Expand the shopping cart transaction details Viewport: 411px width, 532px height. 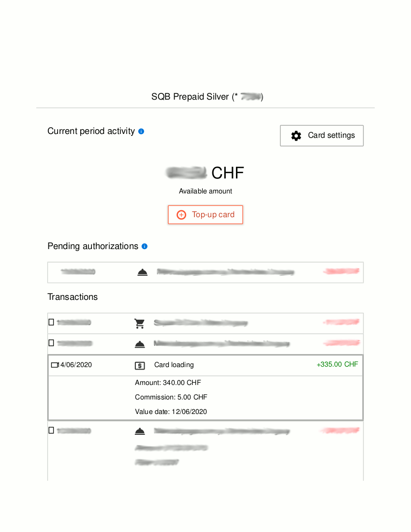[x=51, y=322]
